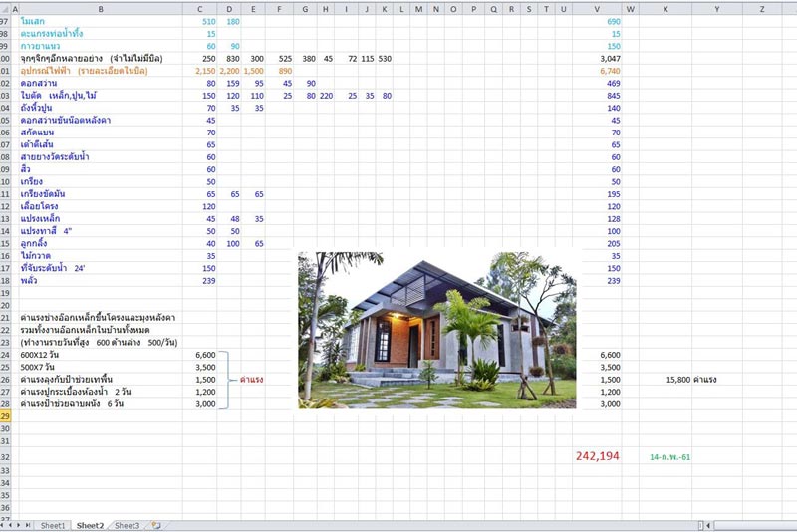Screen dimensions: 797x532
Task: Select the active Sheet2 tab
Action: pos(90,525)
